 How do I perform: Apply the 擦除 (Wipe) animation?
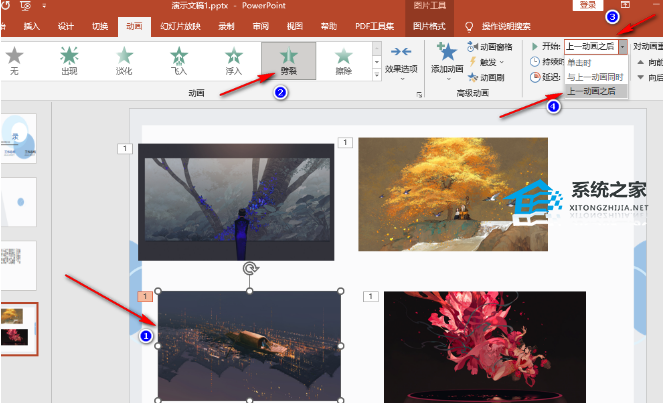343,61
